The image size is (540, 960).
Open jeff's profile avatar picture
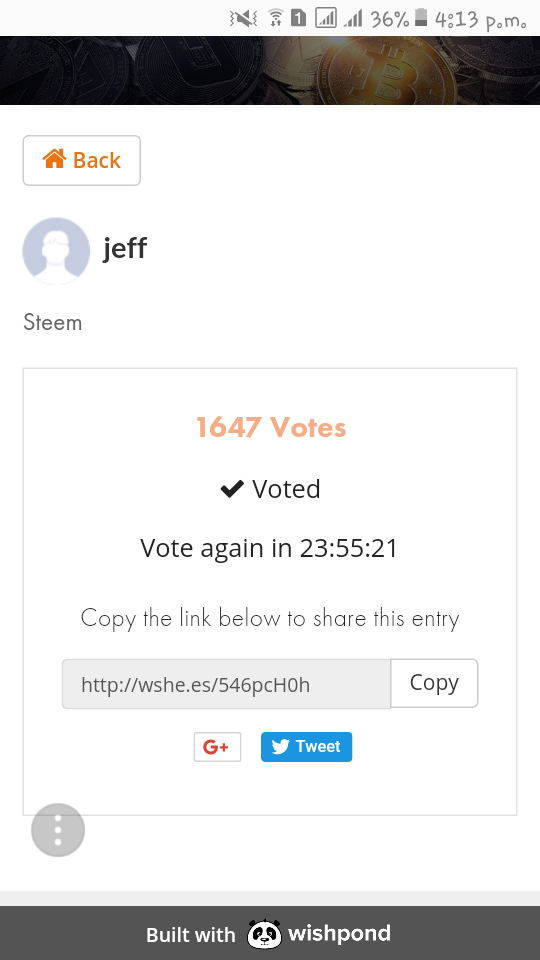tap(56, 251)
